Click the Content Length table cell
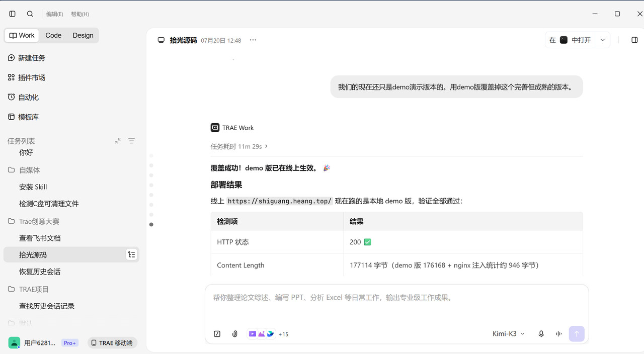Screen dimensions: 644x354 [277, 265]
